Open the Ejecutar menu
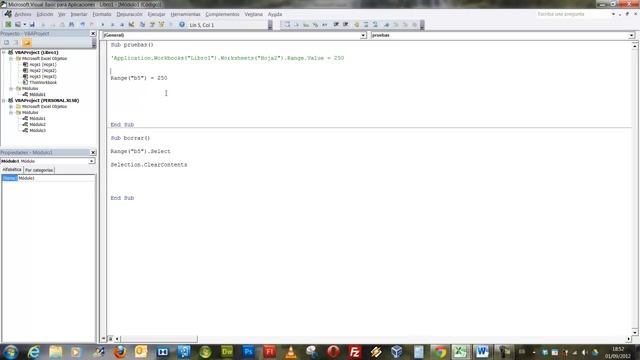This screenshot has width=640, height=360. 156,14
